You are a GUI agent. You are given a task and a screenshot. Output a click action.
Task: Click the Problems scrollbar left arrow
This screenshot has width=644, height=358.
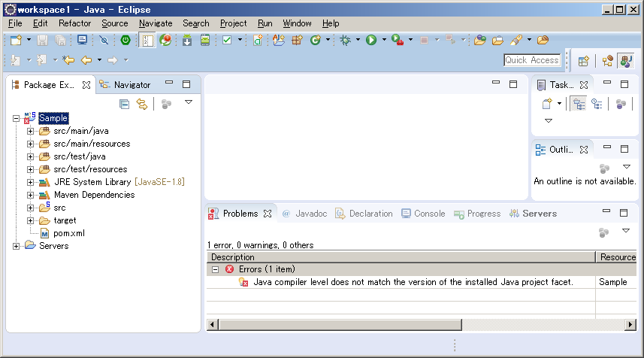point(213,325)
